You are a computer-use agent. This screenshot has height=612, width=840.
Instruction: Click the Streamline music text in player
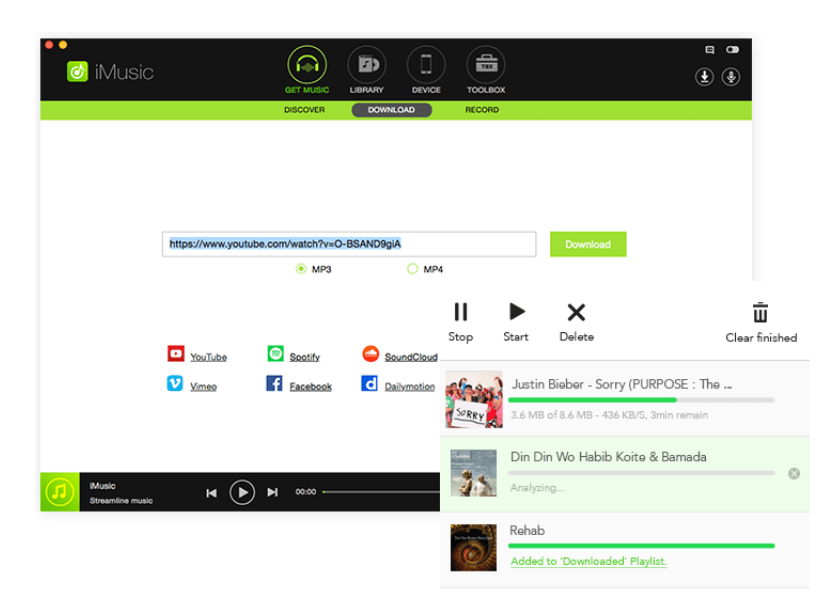tap(121, 501)
